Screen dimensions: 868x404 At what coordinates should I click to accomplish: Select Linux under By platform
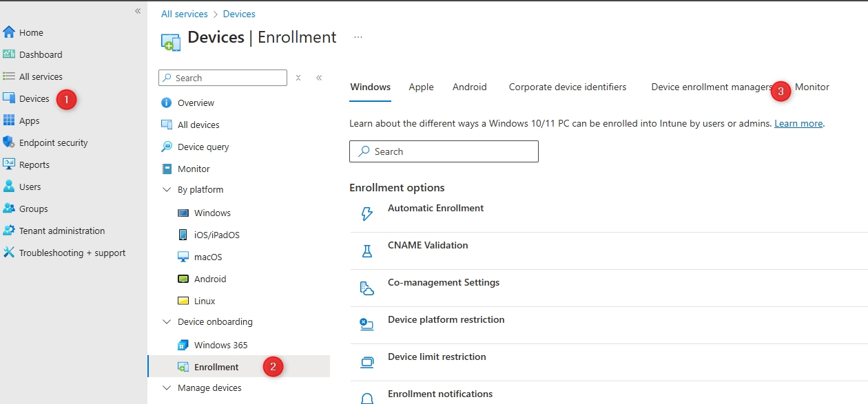205,301
